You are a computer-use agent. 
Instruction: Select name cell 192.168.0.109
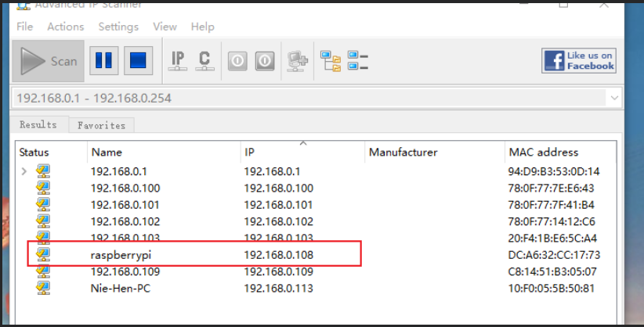[125, 272]
